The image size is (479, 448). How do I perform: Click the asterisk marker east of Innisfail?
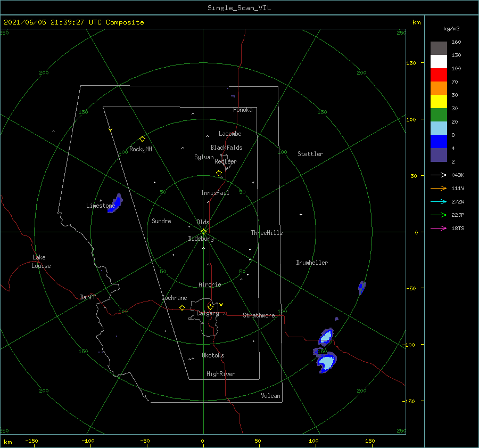pyautogui.click(x=253, y=183)
